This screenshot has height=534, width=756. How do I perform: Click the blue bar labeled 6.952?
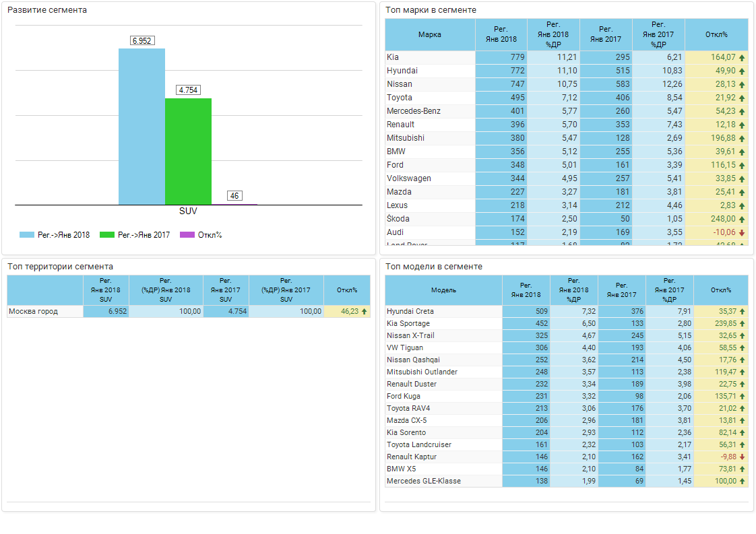(141, 127)
